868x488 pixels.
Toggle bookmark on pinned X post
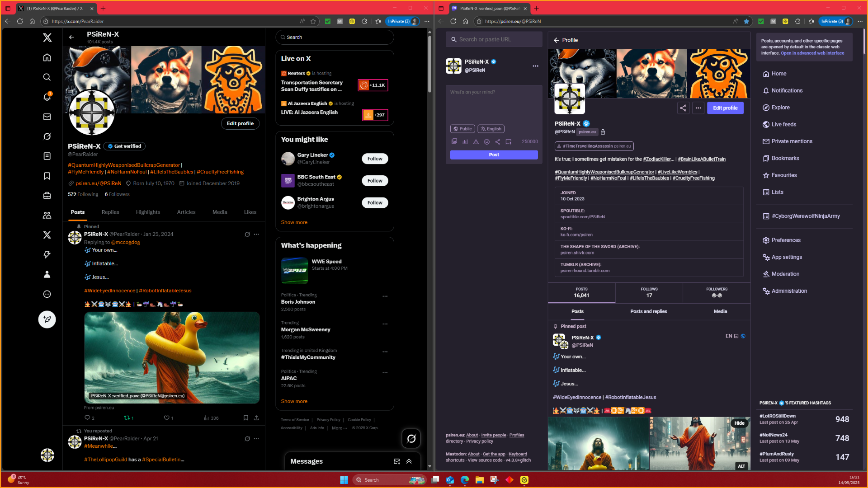246,418
